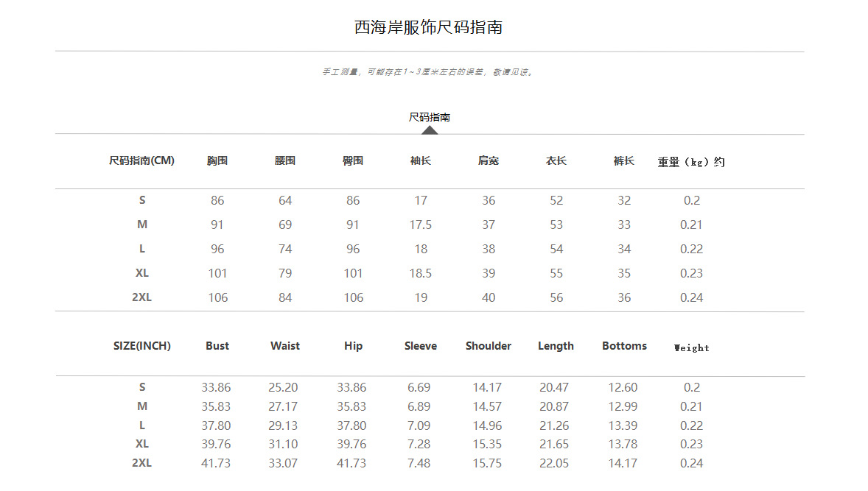This screenshot has width=868, height=491.
Task: Click the 17.5 sleeve value for size M
Action: pos(420,225)
